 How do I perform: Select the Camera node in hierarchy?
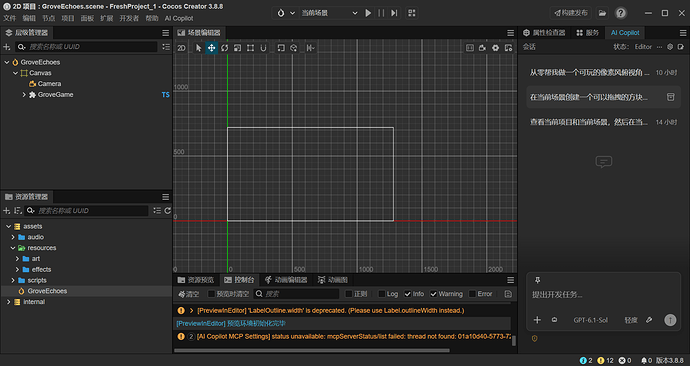(45, 84)
